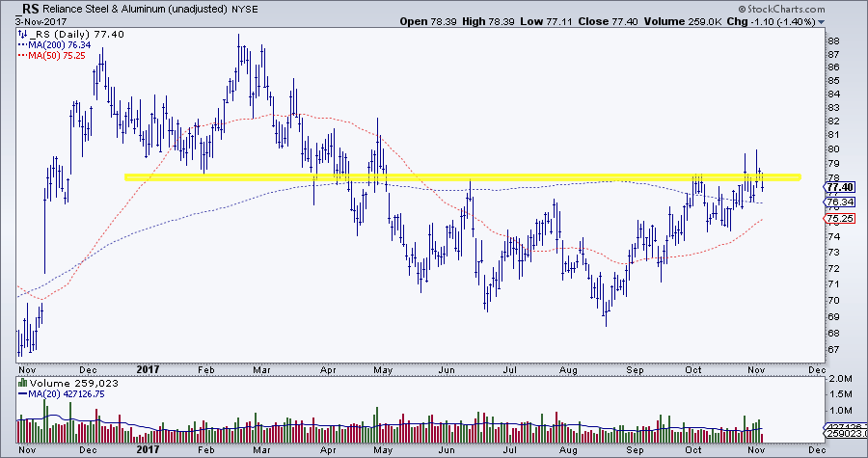Click the down arrow next to Chg percentage
Viewport: 868px width, 458px height.
pos(822,21)
